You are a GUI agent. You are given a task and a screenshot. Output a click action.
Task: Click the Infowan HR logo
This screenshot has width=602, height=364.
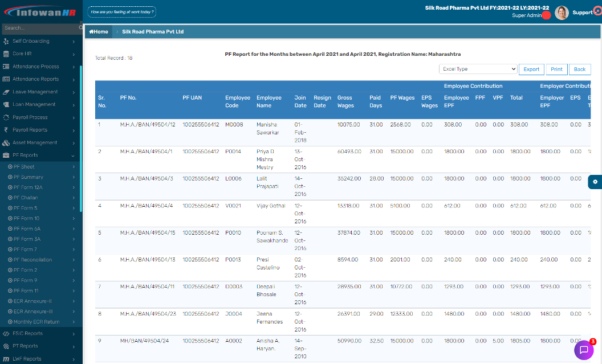tap(40, 12)
